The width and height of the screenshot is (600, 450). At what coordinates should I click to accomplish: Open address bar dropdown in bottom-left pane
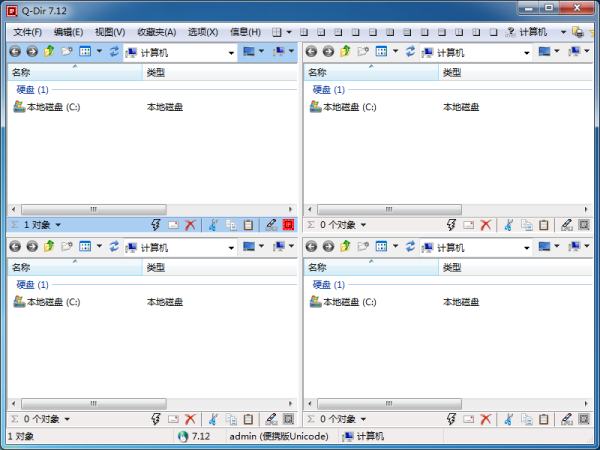231,248
